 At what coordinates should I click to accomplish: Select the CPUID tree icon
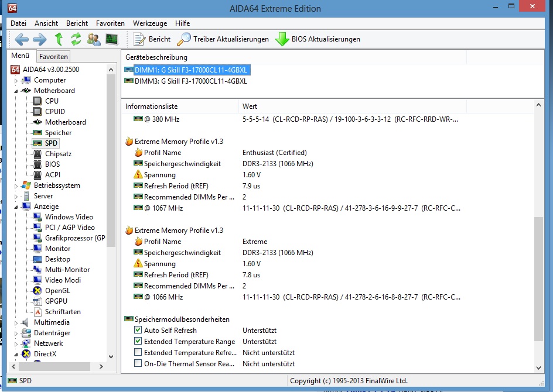(37, 112)
